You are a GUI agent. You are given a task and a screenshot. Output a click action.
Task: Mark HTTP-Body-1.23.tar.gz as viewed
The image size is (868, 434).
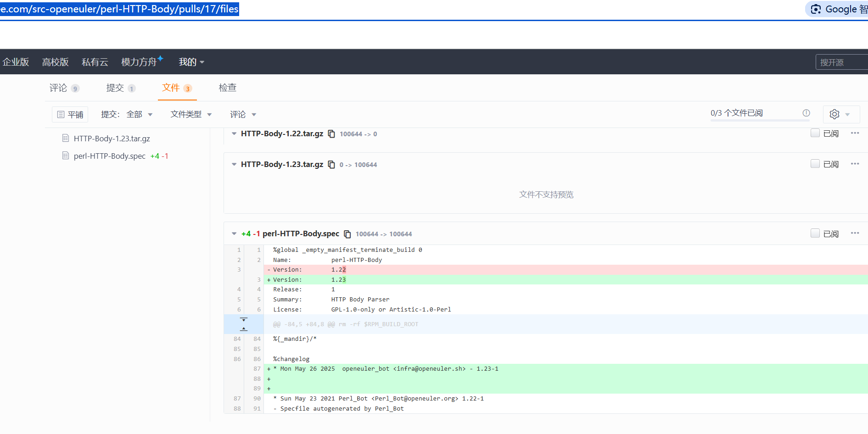click(815, 164)
